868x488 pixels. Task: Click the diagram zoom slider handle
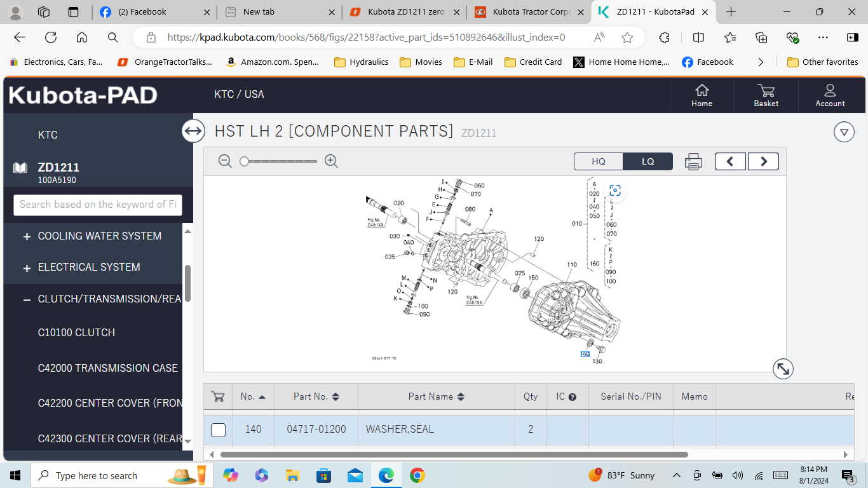coord(244,161)
